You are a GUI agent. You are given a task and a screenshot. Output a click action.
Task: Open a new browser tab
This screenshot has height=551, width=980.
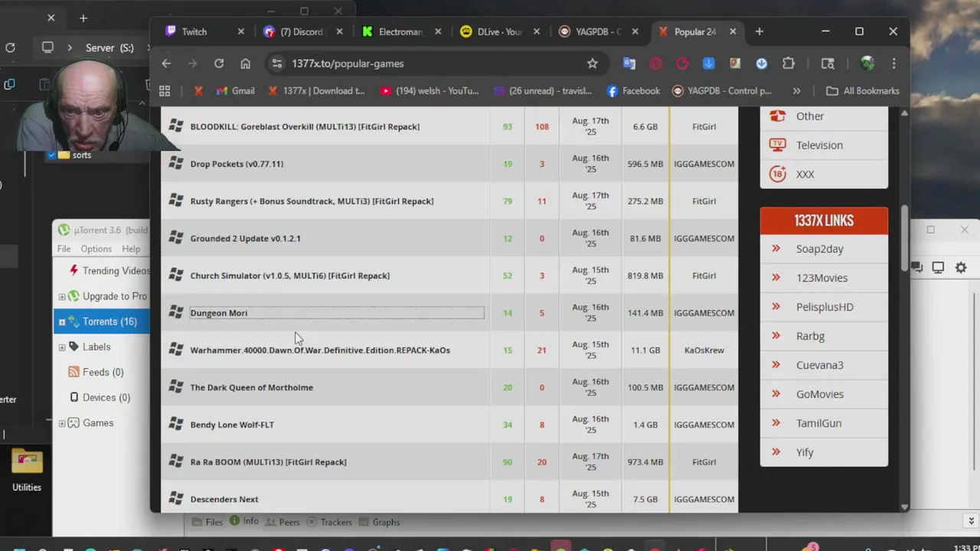(759, 31)
